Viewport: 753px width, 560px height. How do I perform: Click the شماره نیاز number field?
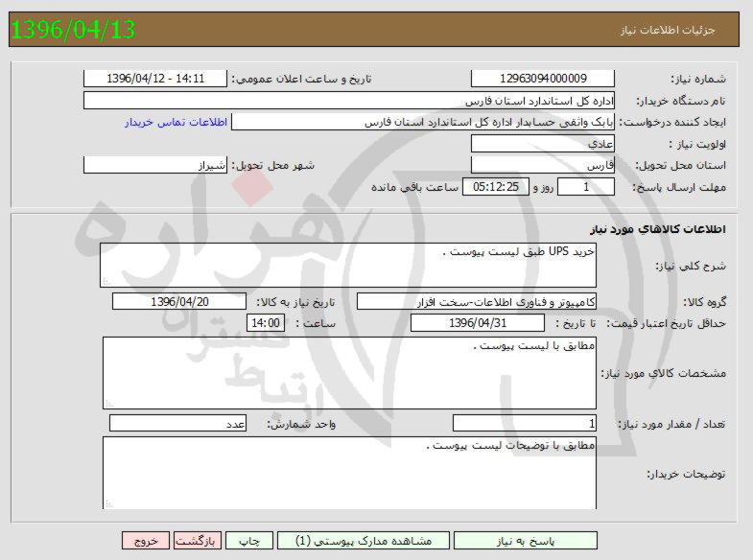pyautogui.click(x=543, y=79)
